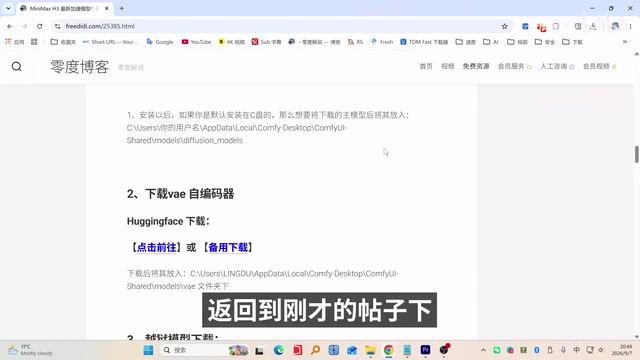This screenshot has width=640, height=360.
Task: Open the TDM Fast 下载器 bookmark
Action: [424, 42]
